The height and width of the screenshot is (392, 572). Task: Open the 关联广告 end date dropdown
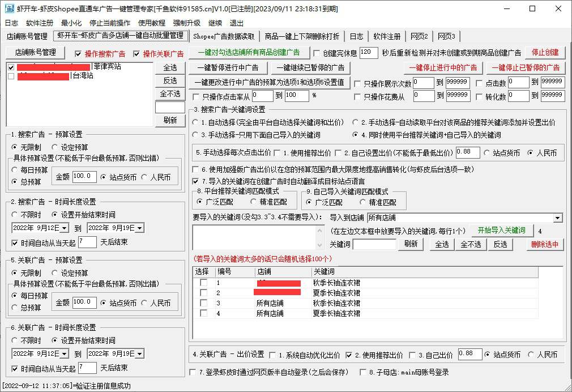tap(139, 353)
